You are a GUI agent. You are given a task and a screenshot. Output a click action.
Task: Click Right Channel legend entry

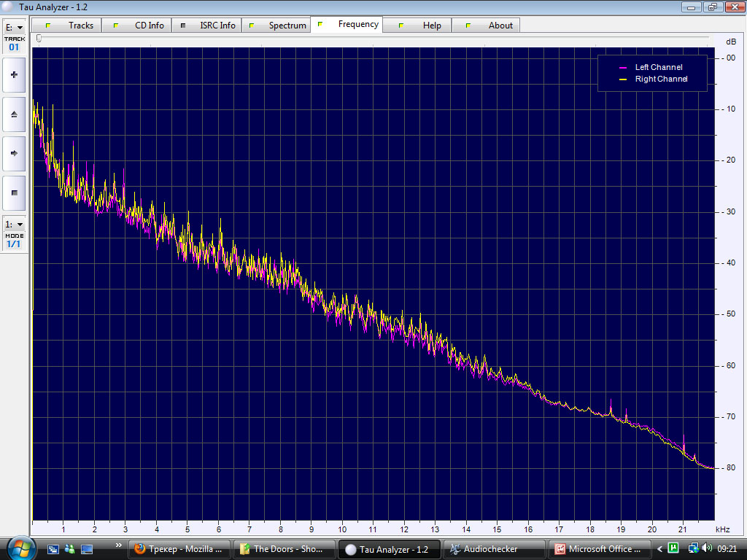pyautogui.click(x=660, y=79)
